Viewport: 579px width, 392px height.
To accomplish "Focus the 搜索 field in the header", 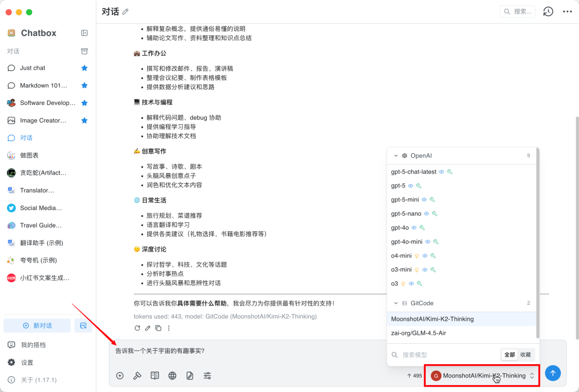I will (517, 11).
